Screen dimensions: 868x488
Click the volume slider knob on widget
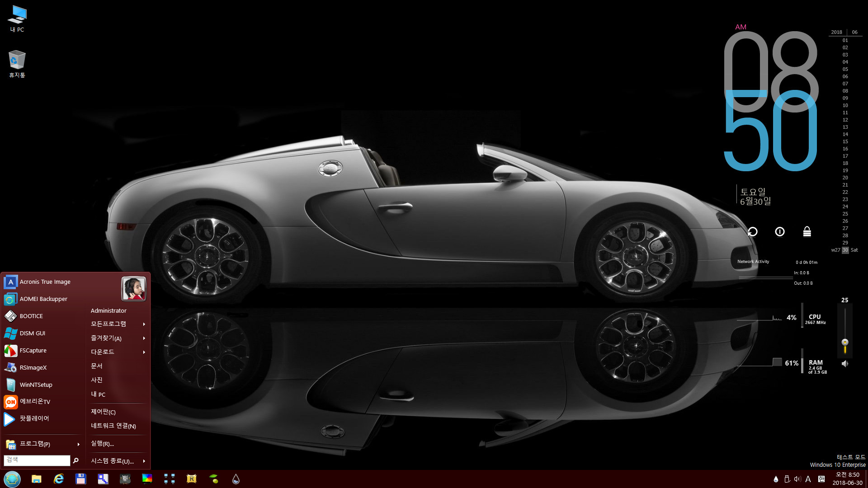[x=845, y=343]
